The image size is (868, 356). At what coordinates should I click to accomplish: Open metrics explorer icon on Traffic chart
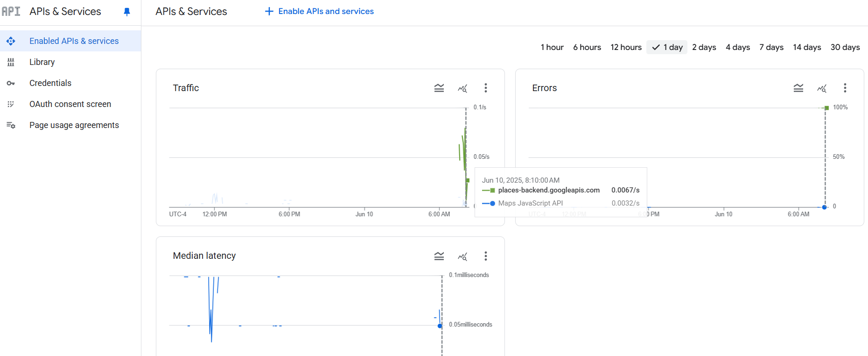(x=462, y=88)
